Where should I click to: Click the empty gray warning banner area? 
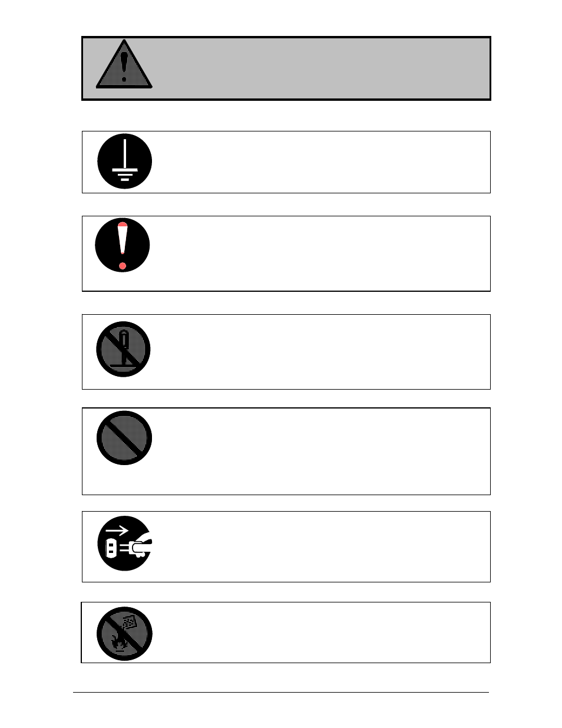click(321, 69)
